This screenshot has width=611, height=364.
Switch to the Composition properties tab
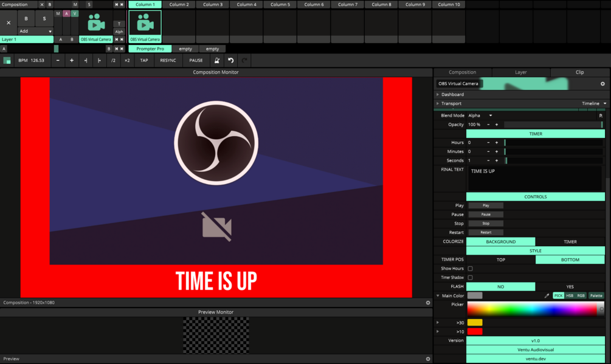[x=463, y=72]
